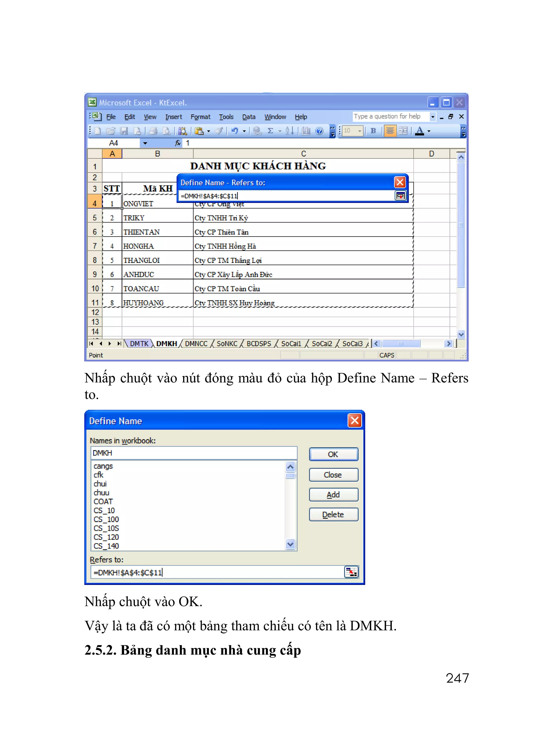Toggle Bold formatting button
The image size is (535, 756).
click(x=373, y=131)
